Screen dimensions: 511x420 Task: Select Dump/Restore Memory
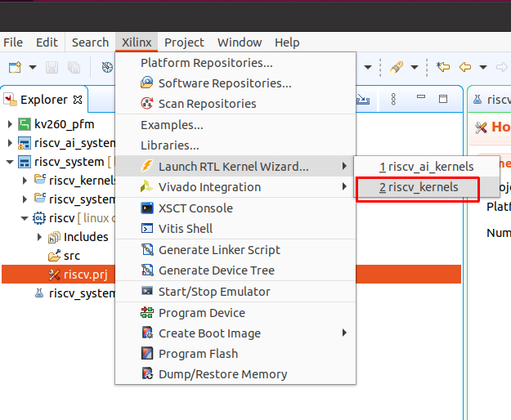[x=235, y=374]
